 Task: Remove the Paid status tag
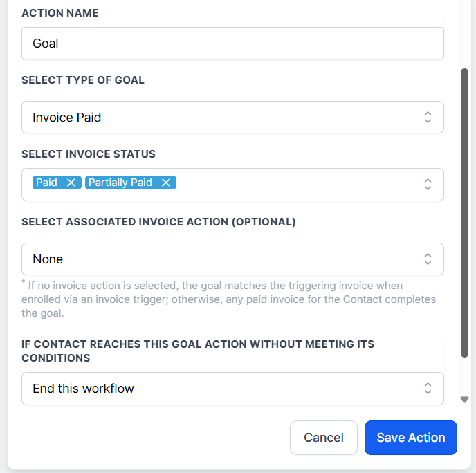(71, 183)
